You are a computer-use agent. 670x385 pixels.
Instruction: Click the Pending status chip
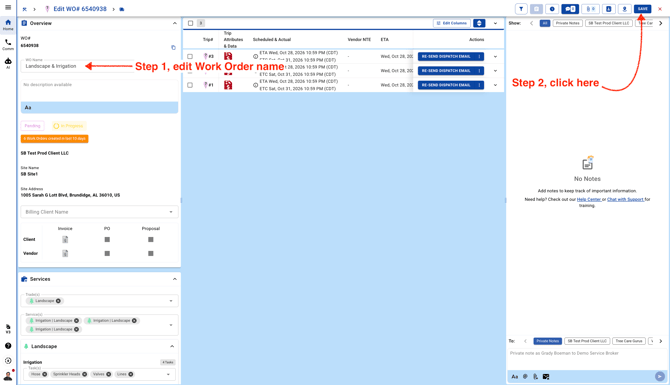tap(32, 126)
